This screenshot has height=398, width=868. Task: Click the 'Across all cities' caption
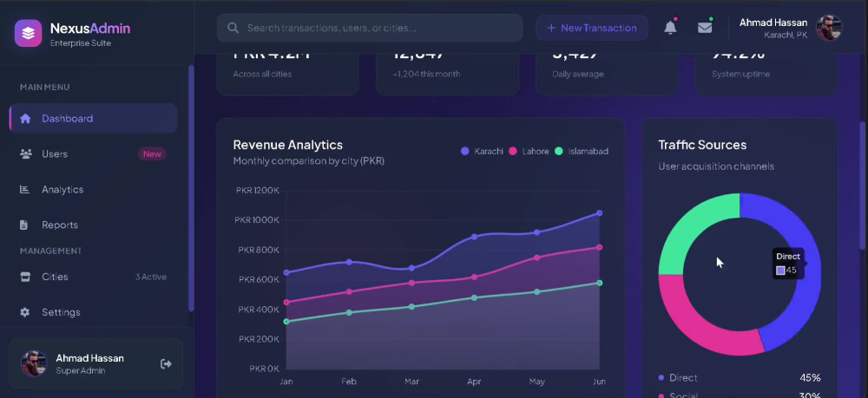[262, 74]
